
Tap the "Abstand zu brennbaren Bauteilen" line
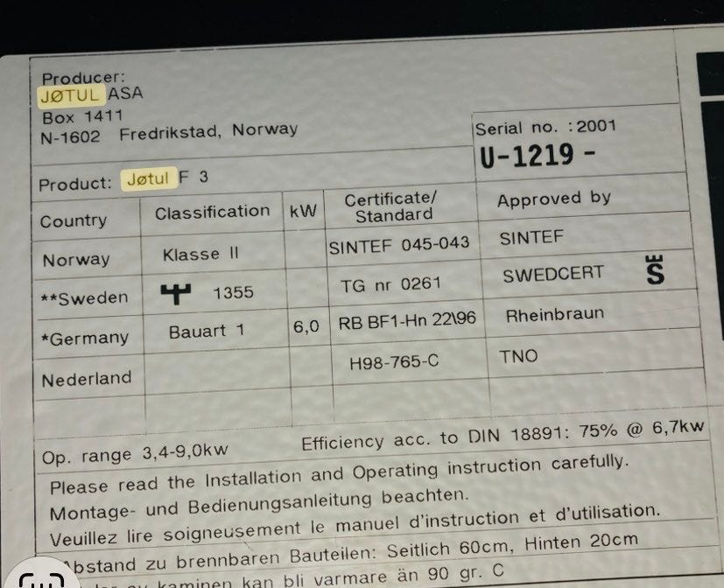tap(350, 553)
